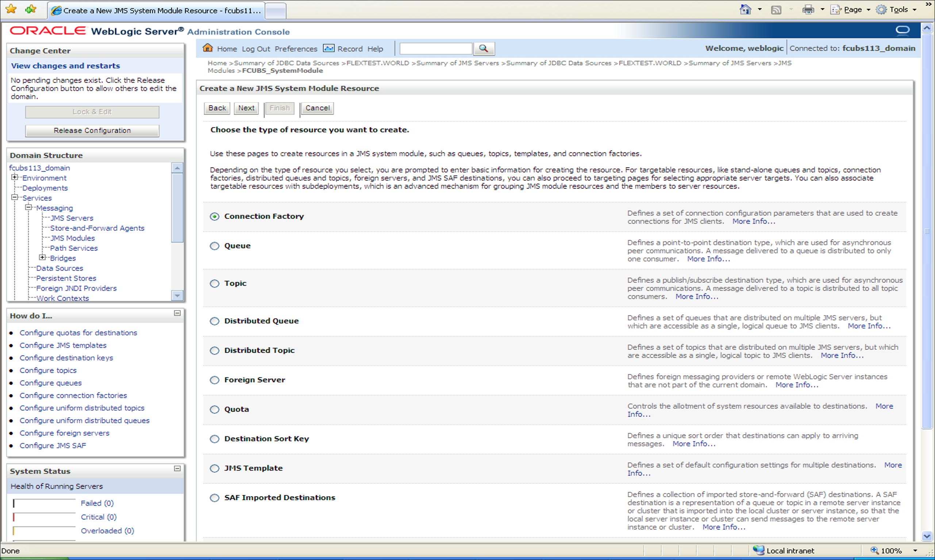Select the Distributed Topic radio option

(x=215, y=351)
